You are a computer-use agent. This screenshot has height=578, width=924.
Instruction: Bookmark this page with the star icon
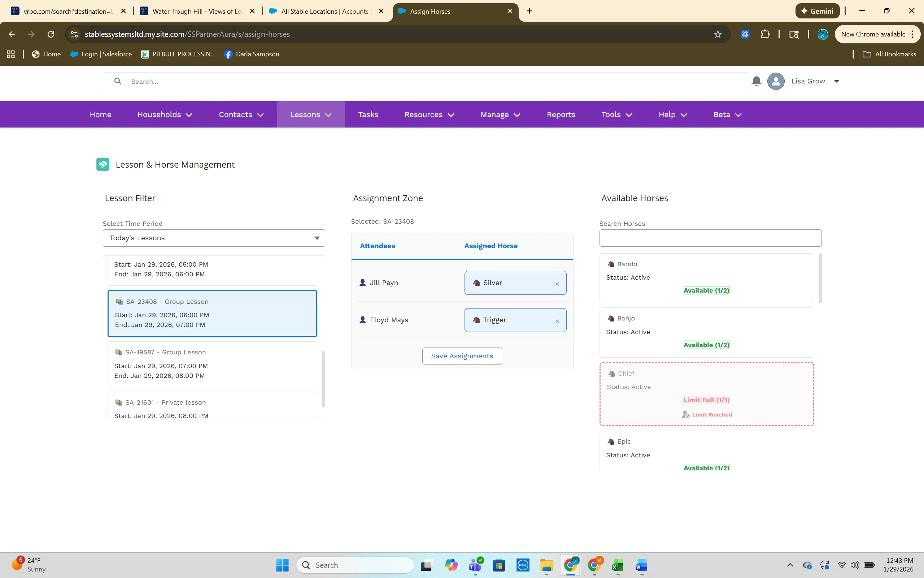pos(718,34)
